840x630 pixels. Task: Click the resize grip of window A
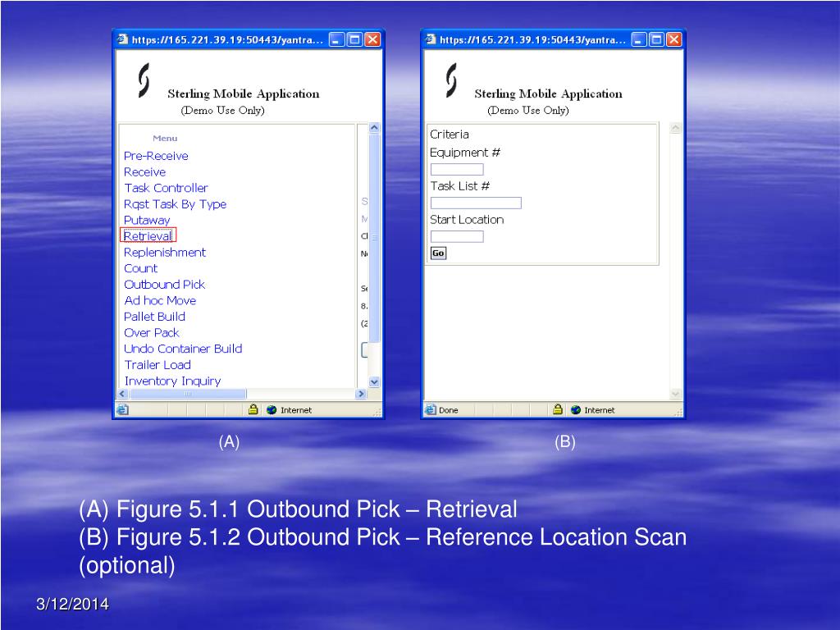point(377,413)
